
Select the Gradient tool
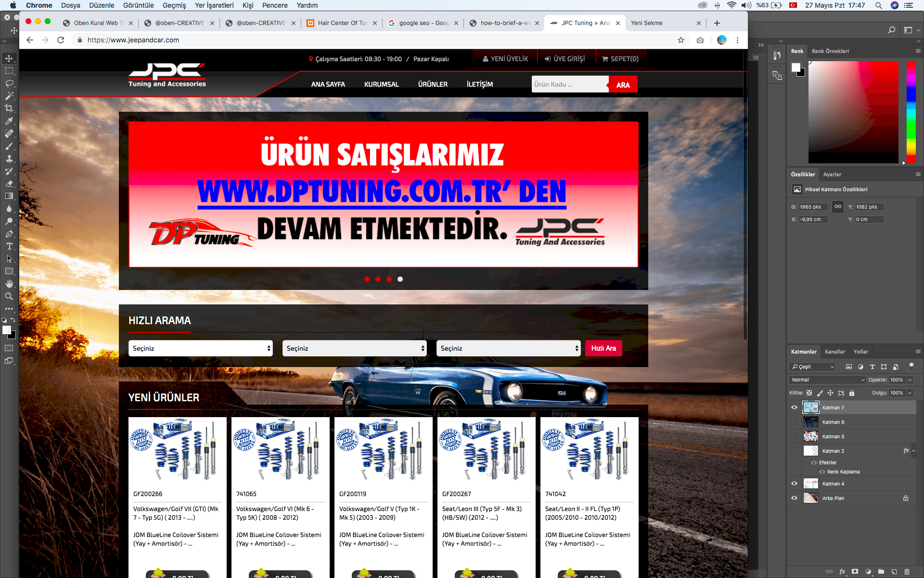pos(9,196)
